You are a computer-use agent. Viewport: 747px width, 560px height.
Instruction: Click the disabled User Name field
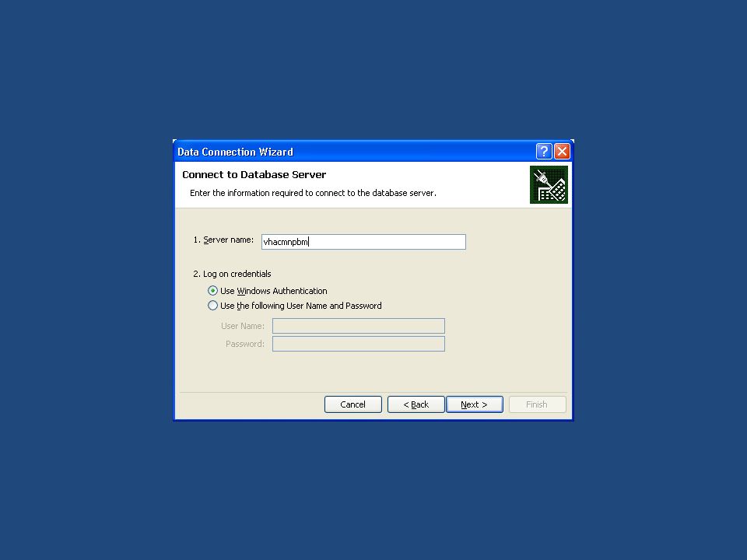[x=359, y=326]
